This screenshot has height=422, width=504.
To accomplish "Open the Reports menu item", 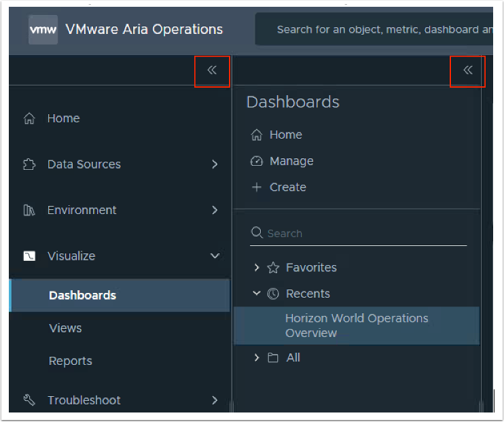I will tap(70, 361).
